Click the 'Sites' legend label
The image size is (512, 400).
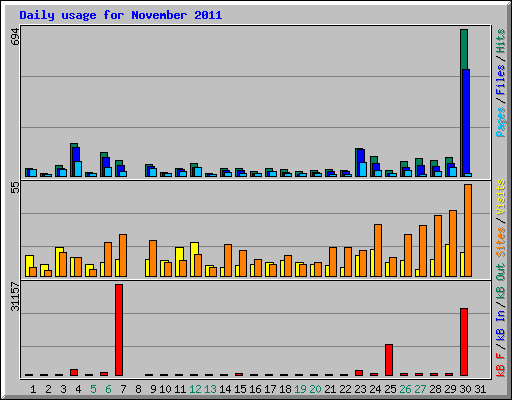(501, 242)
